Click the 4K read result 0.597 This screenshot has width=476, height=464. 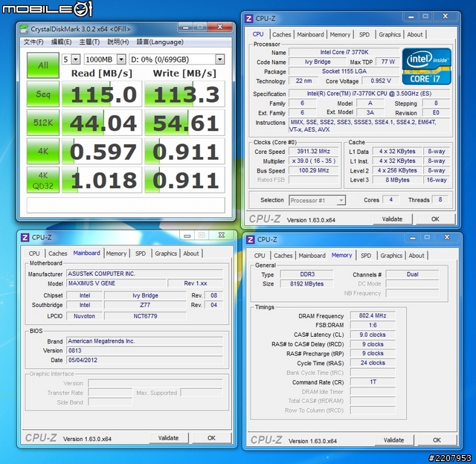click(x=102, y=151)
